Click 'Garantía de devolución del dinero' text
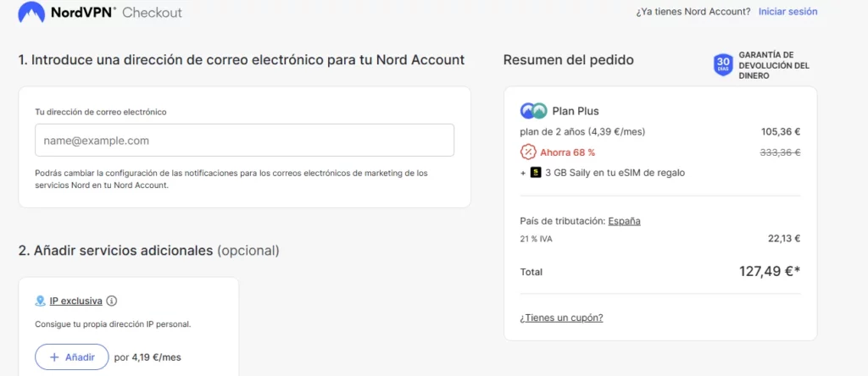Screen dimensions: 868x376 (774, 65)
